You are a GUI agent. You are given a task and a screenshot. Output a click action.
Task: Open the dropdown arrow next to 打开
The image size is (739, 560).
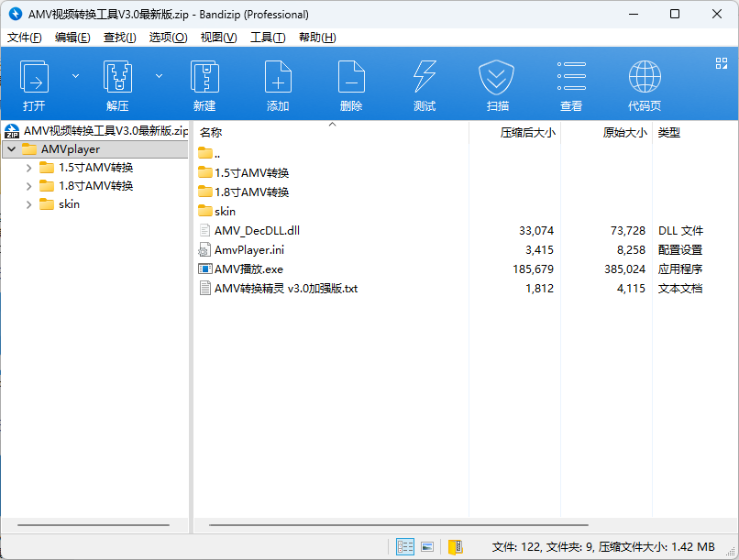tap(75, 76)
